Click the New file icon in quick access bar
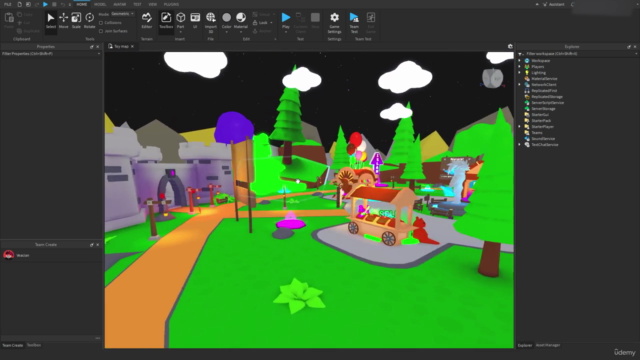Image resolution: width=640 pixels, height=360 pixels. [x=19, y=4]
